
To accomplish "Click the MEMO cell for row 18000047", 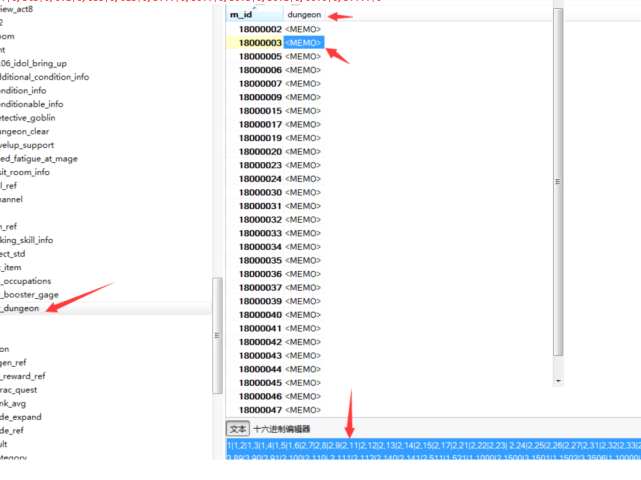I will 303,410.
